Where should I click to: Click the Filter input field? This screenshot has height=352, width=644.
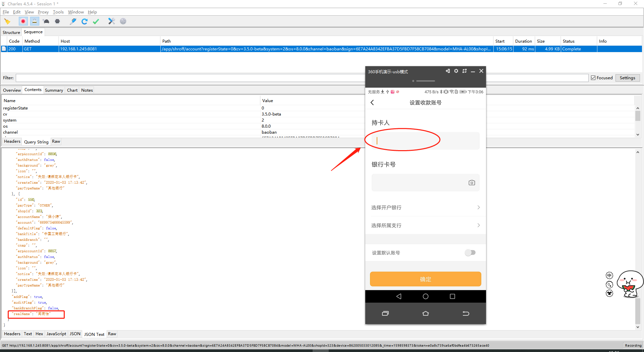pyautogui.click(x=302, y=78)
